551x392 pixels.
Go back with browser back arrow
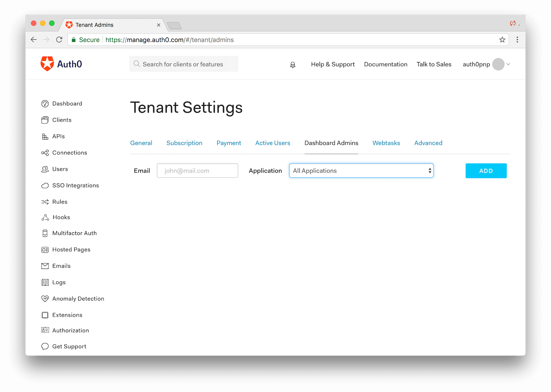(x=34, y=40)
